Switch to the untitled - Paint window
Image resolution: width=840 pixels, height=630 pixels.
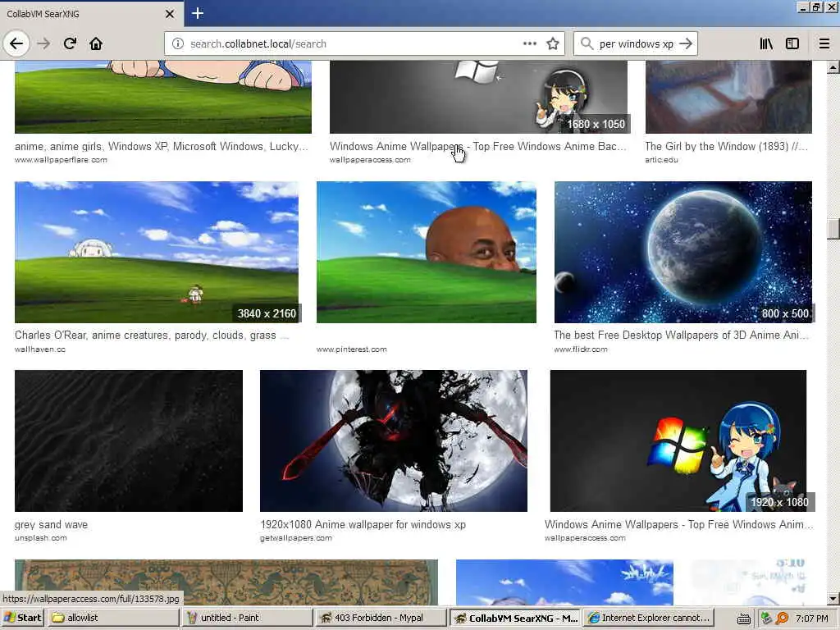click(x=246, y=618)
